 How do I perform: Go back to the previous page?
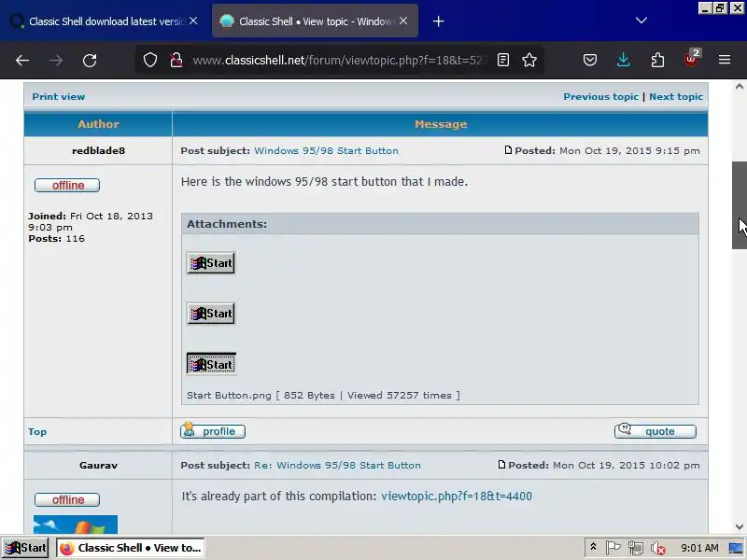click(21, 61)
